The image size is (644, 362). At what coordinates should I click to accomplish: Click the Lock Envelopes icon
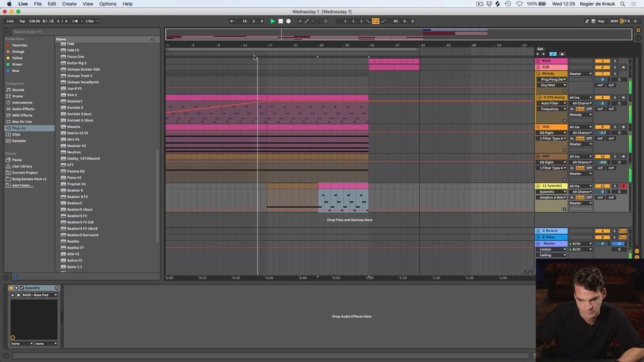[x=562, y=54]
